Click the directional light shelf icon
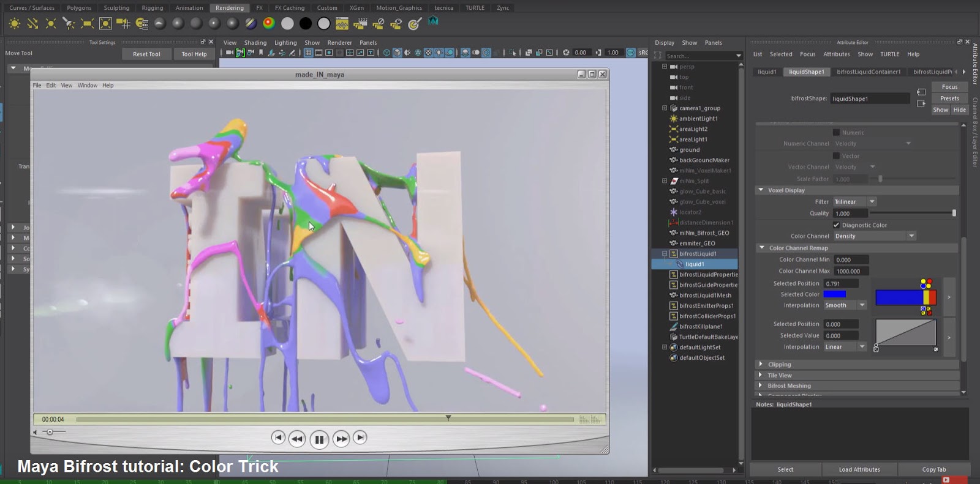 [x=33, y=24]
